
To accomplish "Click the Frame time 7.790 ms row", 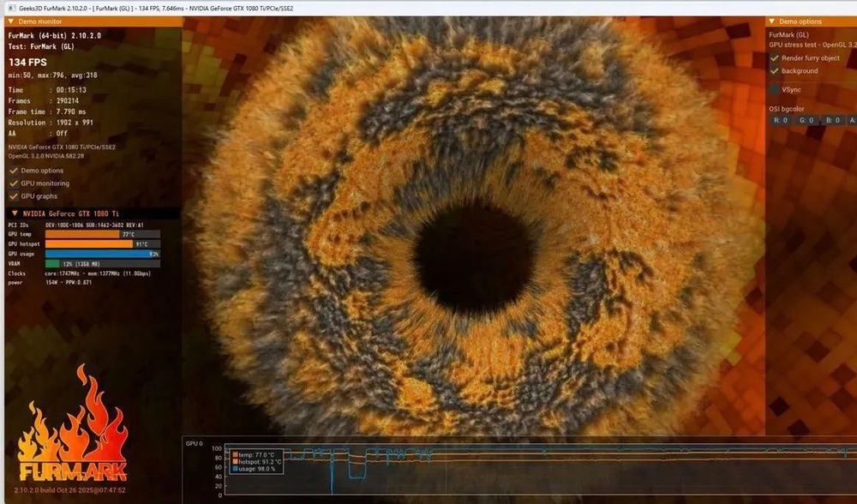I will (x=47, y=111).
